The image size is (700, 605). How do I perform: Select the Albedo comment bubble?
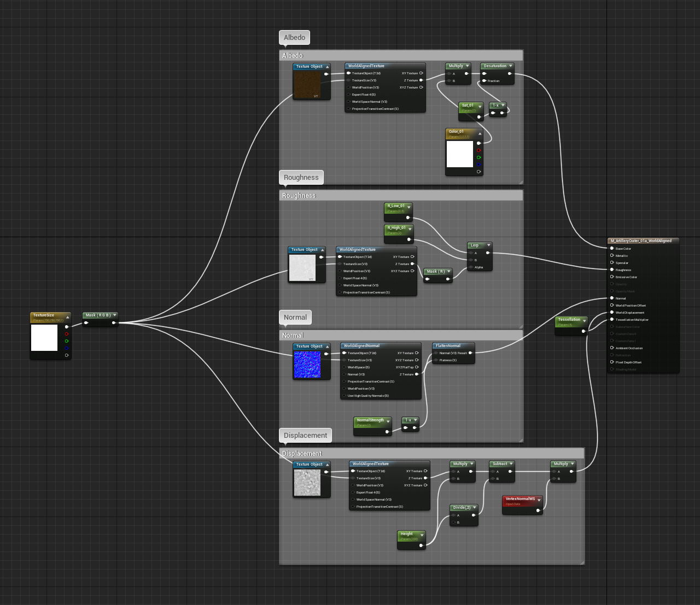point(294,37)
